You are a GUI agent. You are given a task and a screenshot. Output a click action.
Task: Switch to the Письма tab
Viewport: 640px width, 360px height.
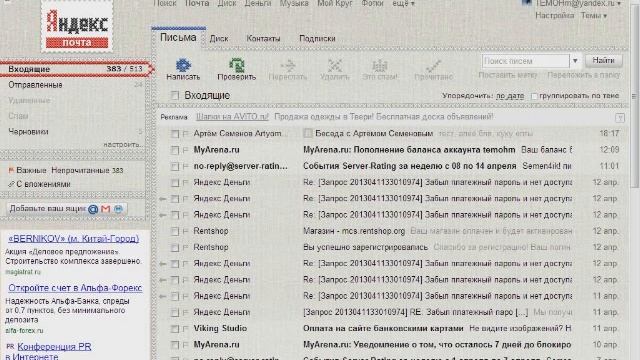[x=178, y=38]
